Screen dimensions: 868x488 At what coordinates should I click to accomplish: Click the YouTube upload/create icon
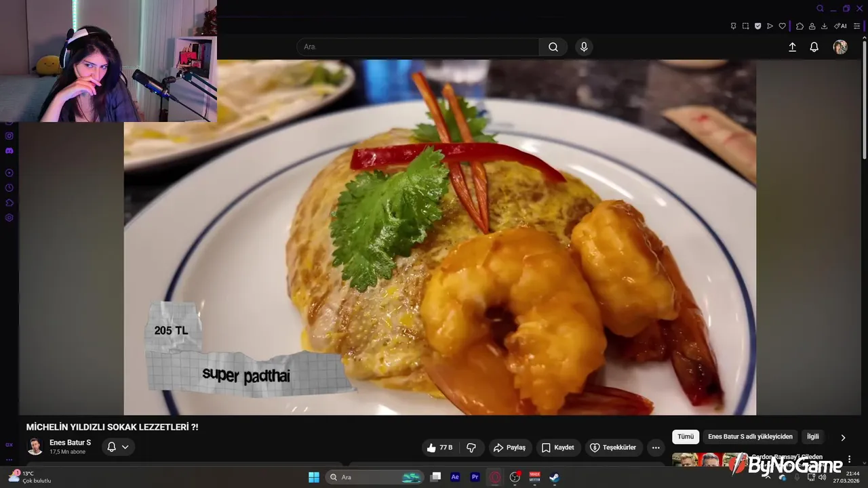tap(792, 47)
